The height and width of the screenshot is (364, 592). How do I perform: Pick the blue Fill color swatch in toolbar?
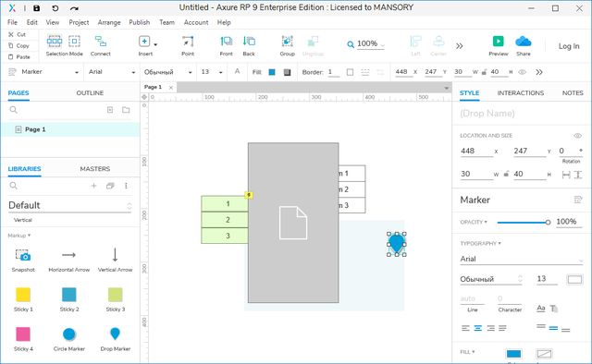[272, 72]
